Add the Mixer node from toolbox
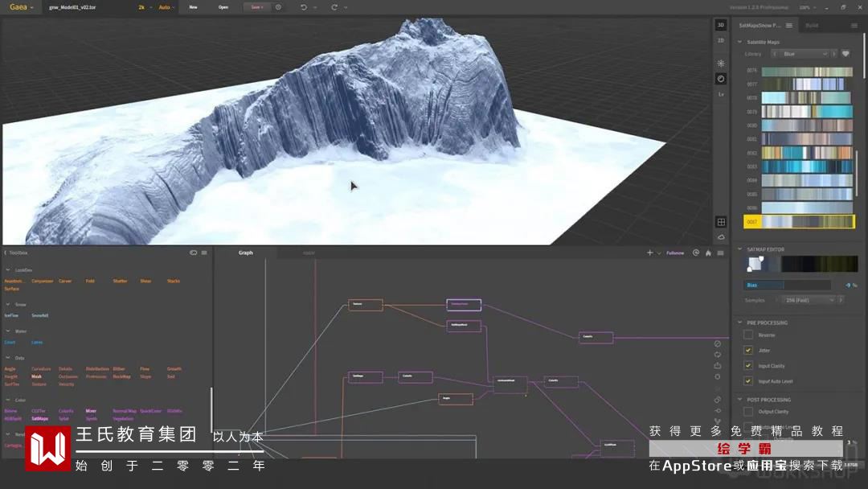The height and width of the screenshot is (489, 868). tap(91, 411)
